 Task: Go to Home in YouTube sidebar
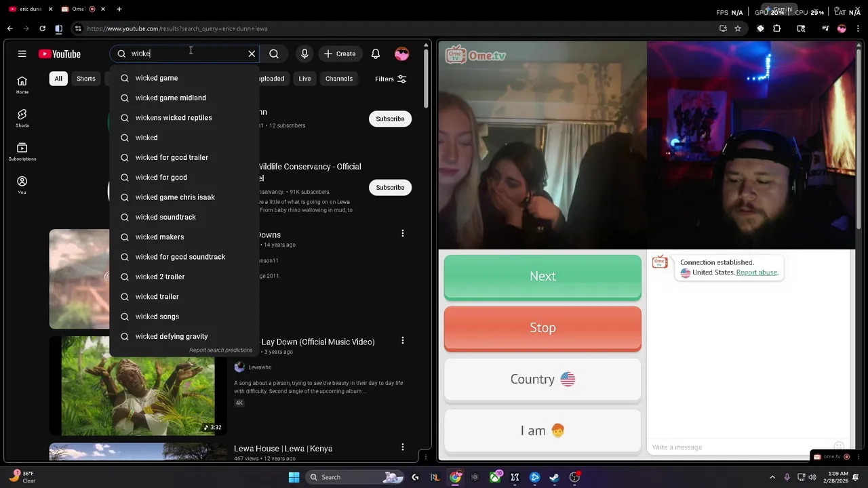[x=22, y=85]
